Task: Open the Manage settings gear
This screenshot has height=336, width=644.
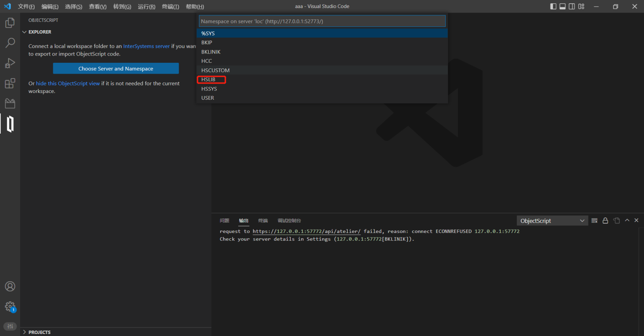Action: [10, 307]
